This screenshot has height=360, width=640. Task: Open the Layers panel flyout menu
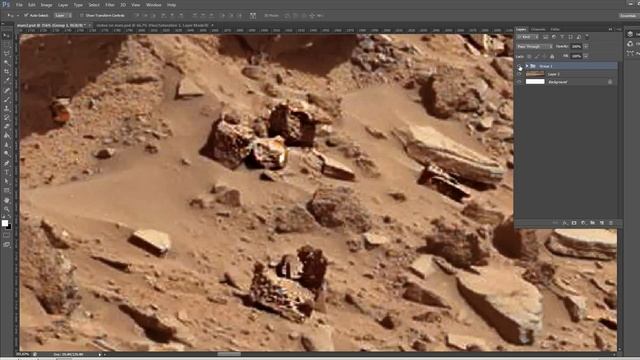618,29
